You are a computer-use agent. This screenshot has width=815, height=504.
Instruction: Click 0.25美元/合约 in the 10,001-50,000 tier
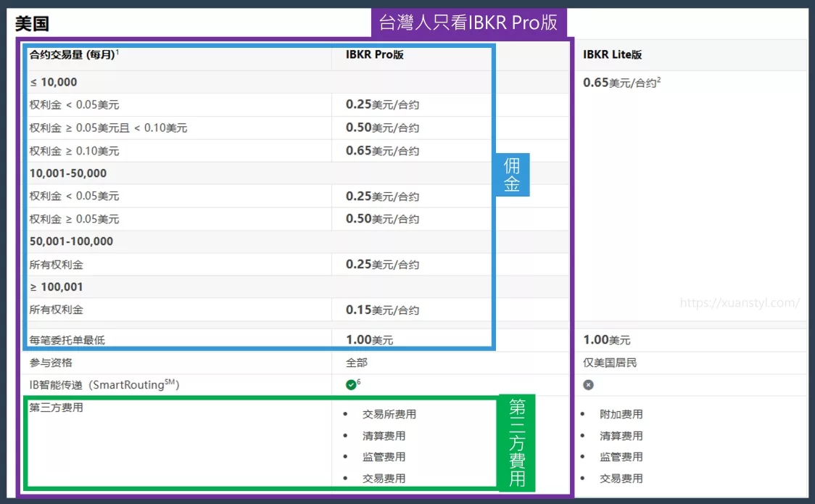click(x=383, y=196)
